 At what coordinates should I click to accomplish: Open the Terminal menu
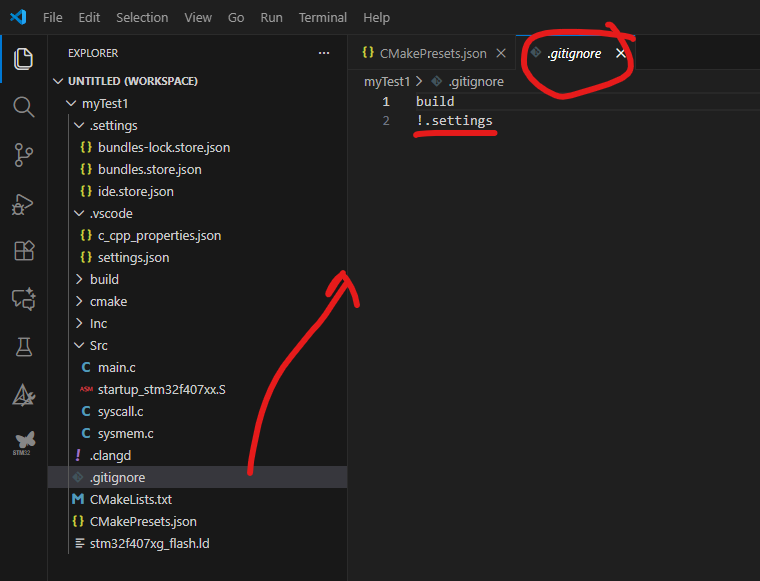click(x=323, y=17)
